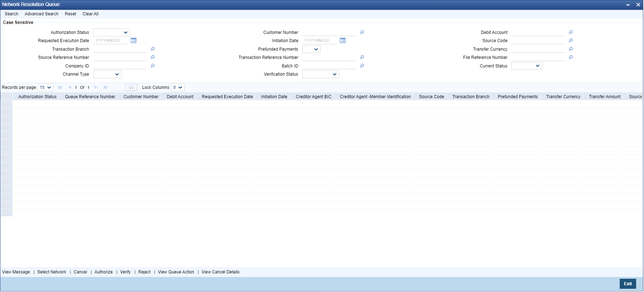Screen dimensions: 644x292
Task: Close the Network Resolution Queue window
Action: [638, 5]
